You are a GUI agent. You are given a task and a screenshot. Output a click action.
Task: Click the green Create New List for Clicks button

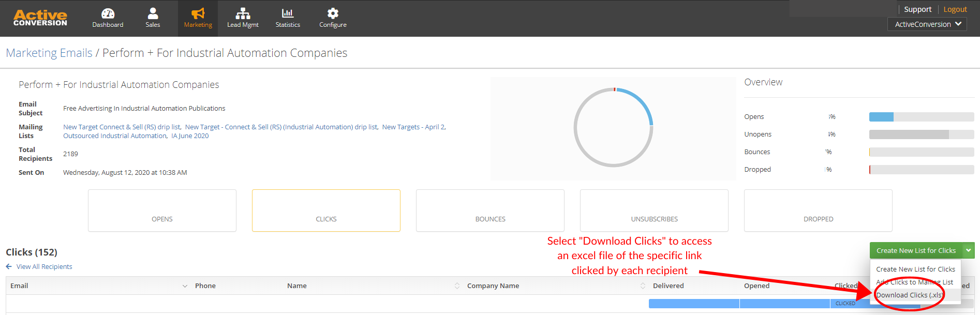pyautogui.click(x=916, y=250)
